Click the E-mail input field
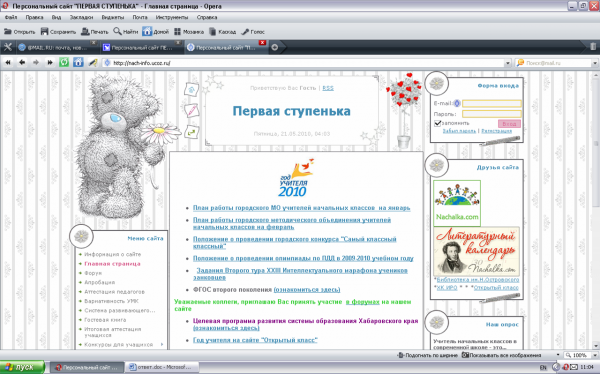Screen dimensions: 600x374 [x=492, y=103]
